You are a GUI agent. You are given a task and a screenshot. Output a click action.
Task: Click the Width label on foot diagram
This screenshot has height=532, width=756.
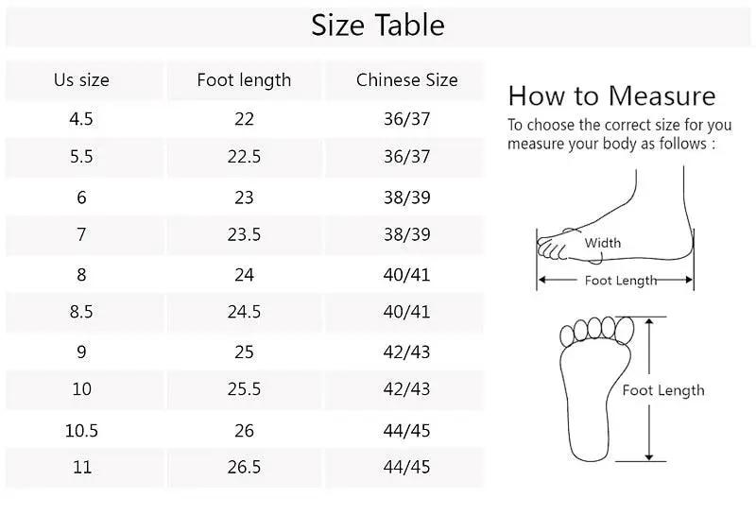pos(602,243)
